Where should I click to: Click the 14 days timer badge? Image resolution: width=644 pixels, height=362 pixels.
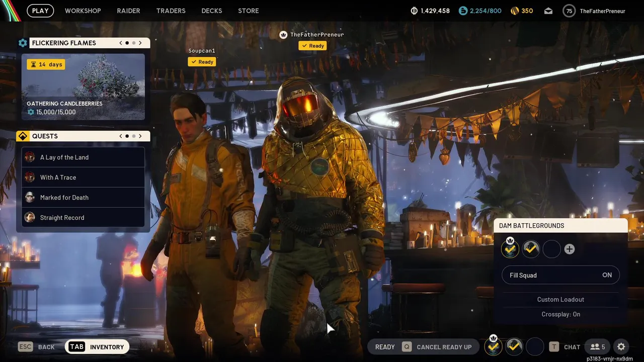[46, 64]
